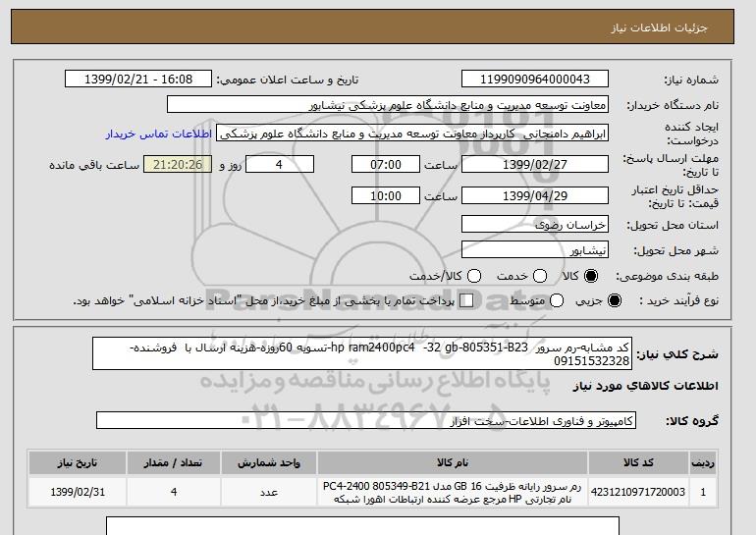The width and height of the screenshot is (756, 535).
Task: Click the unit cell عدد
Action: click(269, 492)
